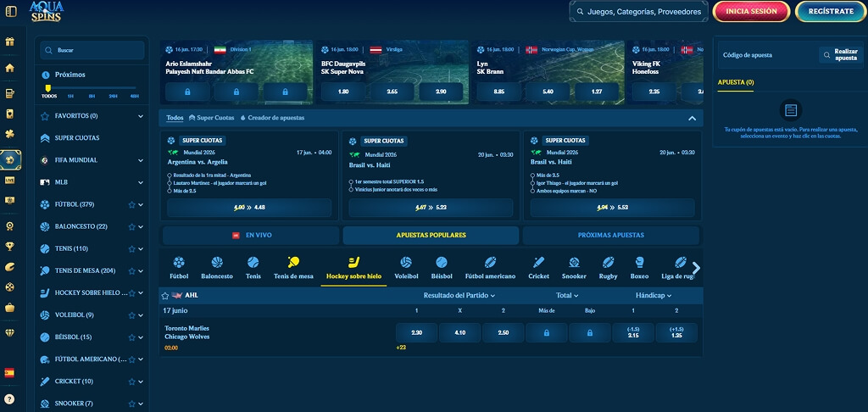Viewport: 868px width, 412px height.
Task: Favorite Tenis de mesa (204) star
Action: pyautogui.click(x=131, y=270)
